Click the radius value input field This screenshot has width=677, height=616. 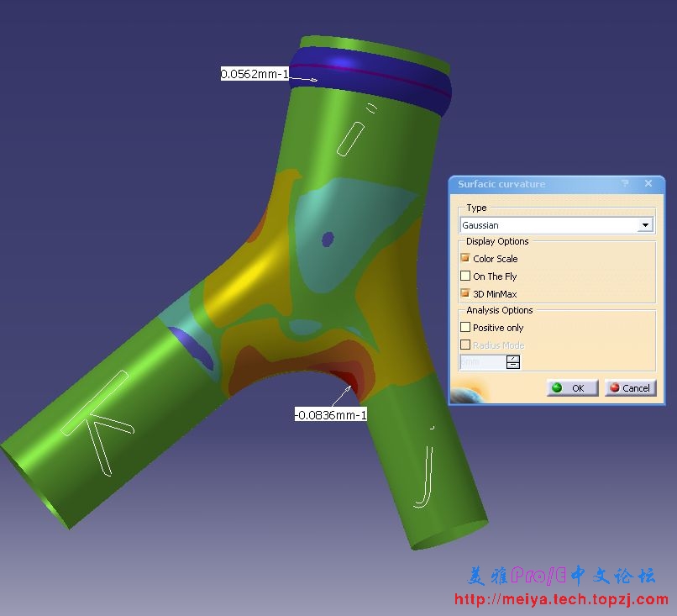point(483,362)
